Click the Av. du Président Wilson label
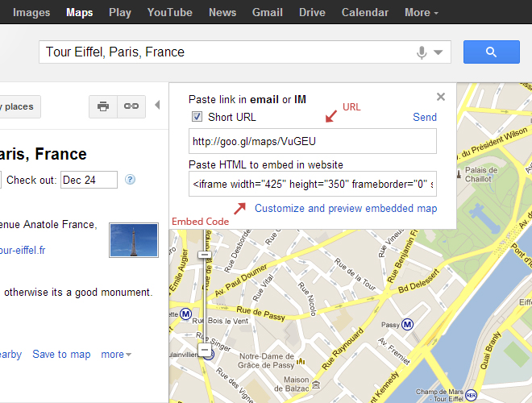The image size is (532, 403). click(x=493, y=143)
